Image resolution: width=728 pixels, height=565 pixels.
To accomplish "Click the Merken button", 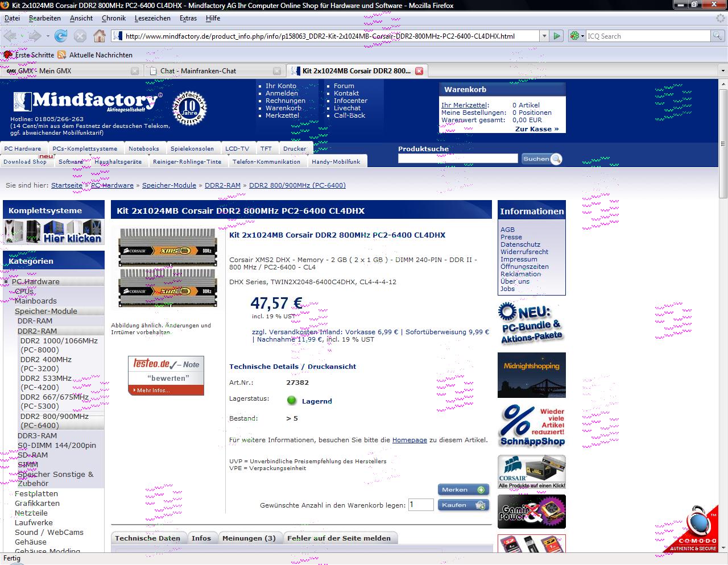I will point(464,489).
